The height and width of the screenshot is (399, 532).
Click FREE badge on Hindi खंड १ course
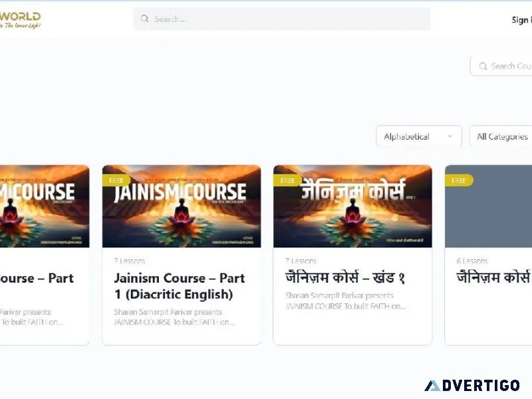tap(287, 180)
